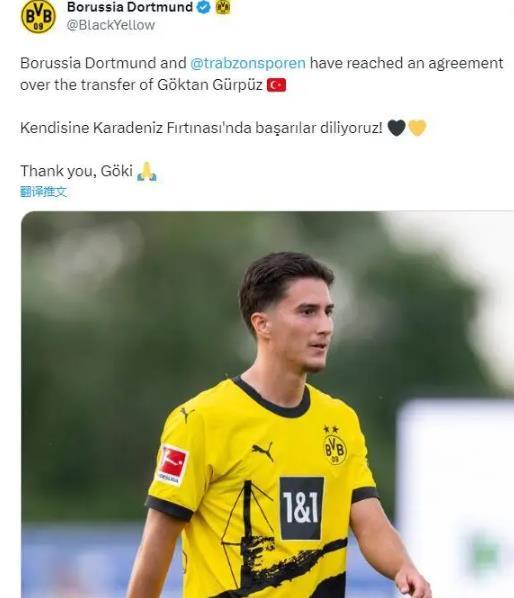Open the @BlackYellow handle

[111, 25]
